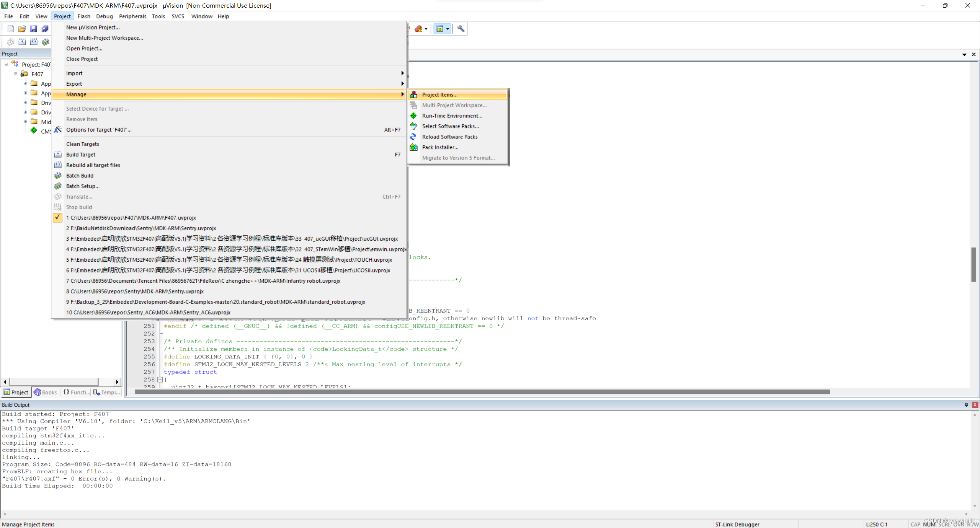980x528 pixels.
Task: Click the Batch Build menu icon
Action: pos(58,176)
